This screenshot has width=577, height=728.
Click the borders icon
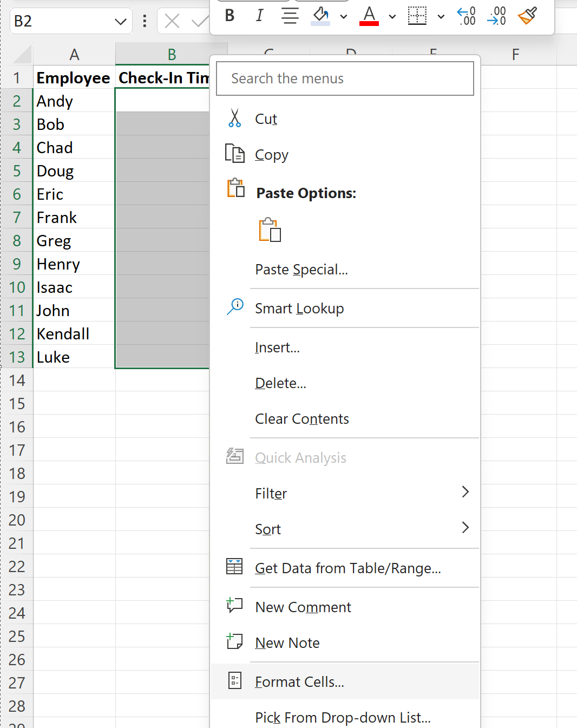(x=417, y=16)
